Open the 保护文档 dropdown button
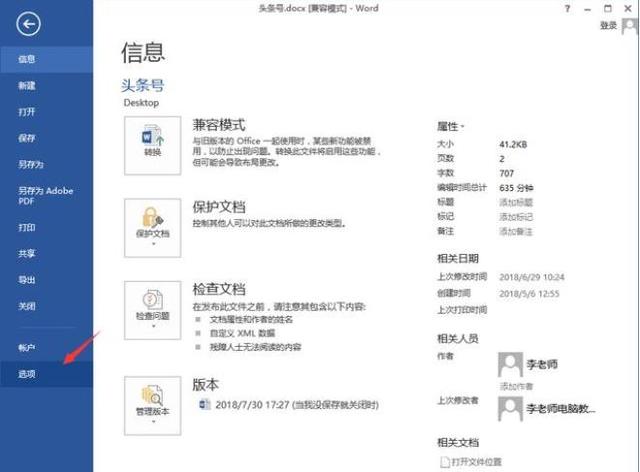This screenshot has width=640, height=472. coord(153,228)
